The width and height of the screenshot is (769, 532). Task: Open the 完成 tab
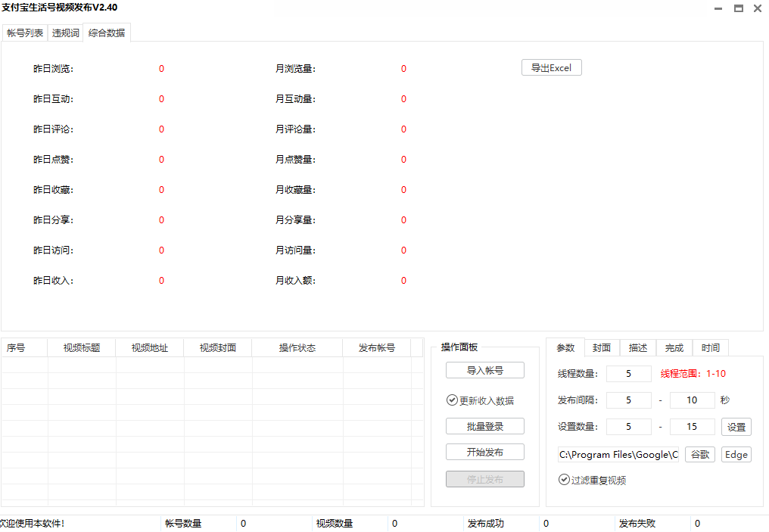674,348
